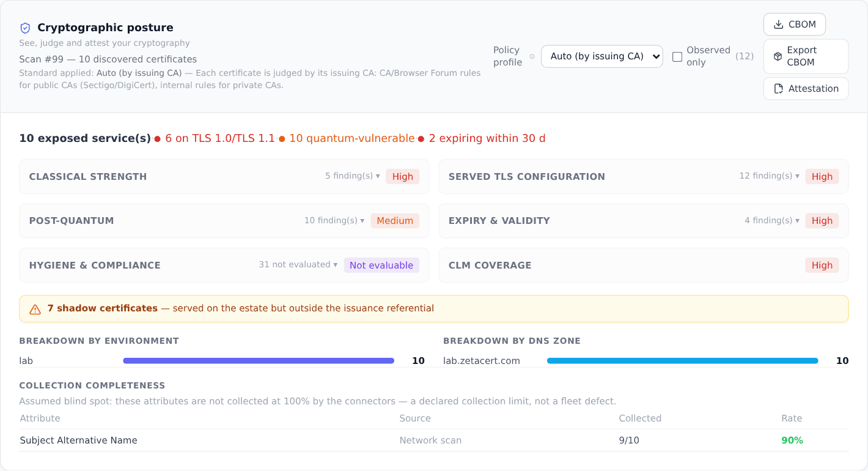This screenshot has width=868, height=471.
Task: Click the (12) count beside Observed only
Action: (x=745, y=56)
